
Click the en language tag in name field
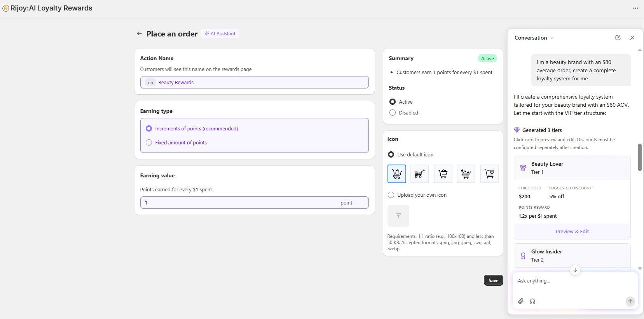tap(150, 83)
